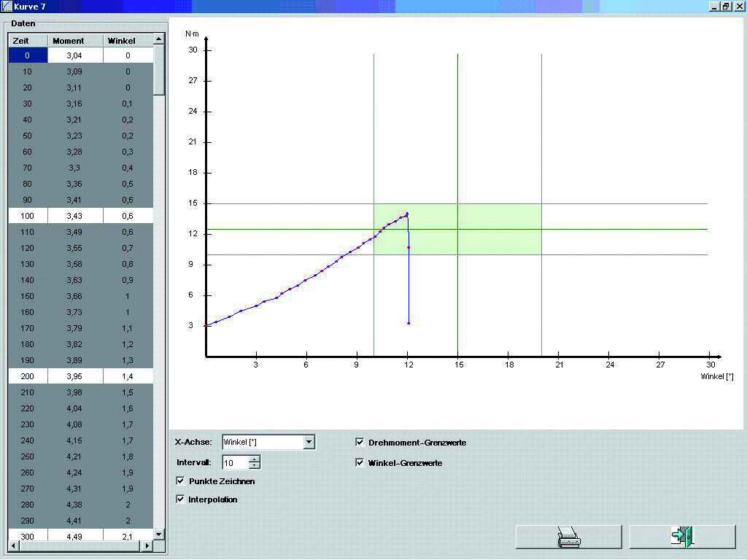Click the Winkel column header

tap(121, 41)
